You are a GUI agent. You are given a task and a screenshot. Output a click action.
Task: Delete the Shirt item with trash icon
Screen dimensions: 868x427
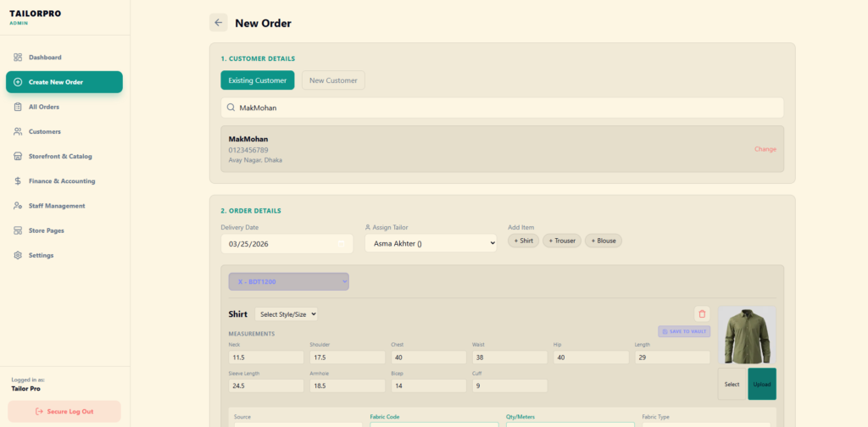click(x=702, y=313)
